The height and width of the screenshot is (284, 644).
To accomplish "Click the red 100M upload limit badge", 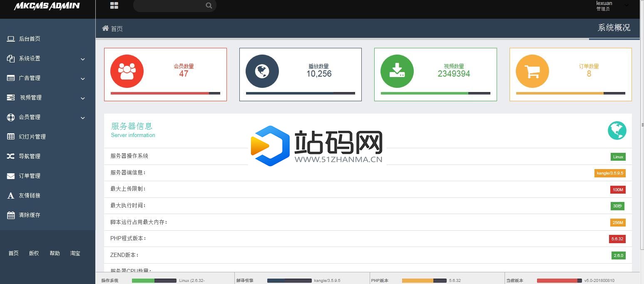I will 618,190.
